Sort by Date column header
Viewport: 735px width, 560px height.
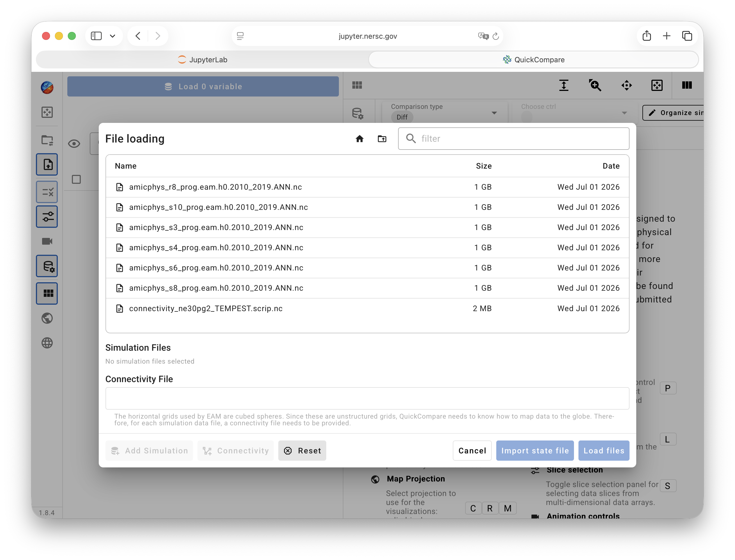(x=611, y=166)
